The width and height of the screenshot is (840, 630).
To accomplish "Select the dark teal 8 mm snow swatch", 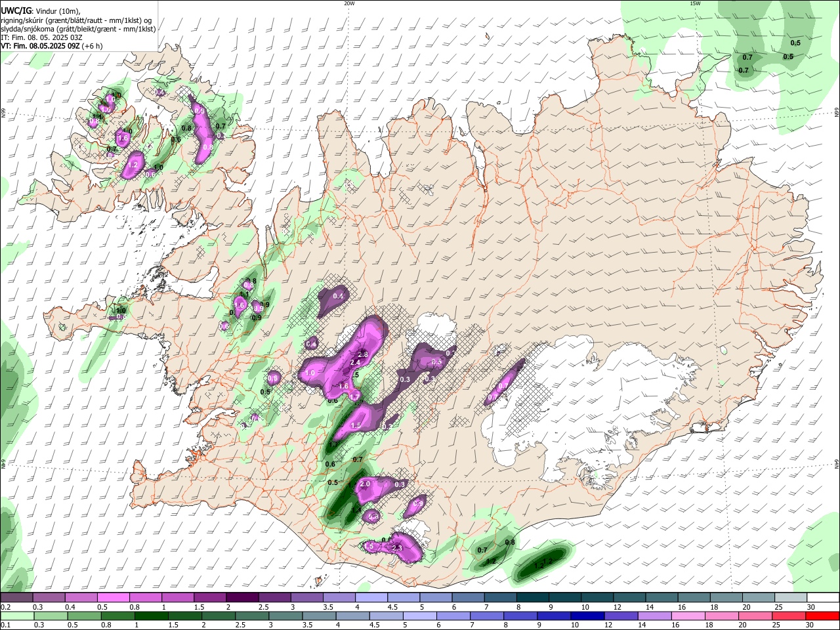I will (x=532, y=598).
